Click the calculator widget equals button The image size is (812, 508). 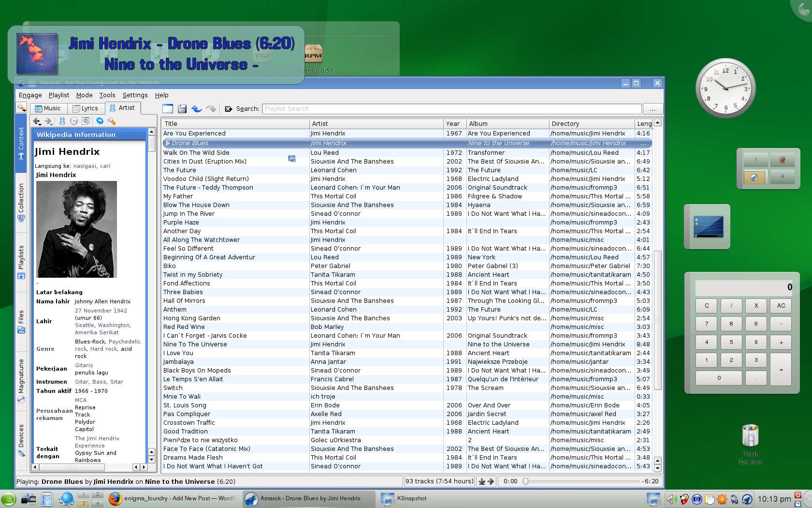pyautogui.click(x=781, y=370)
